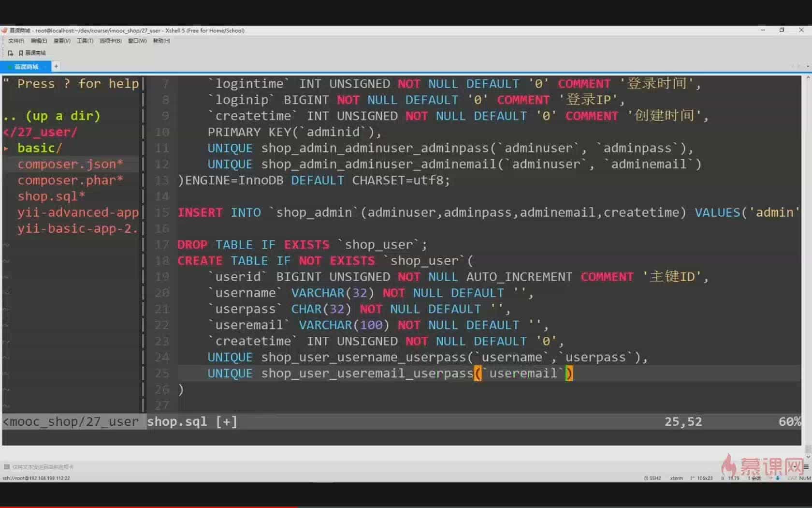Click the logintime column line
Image resolution: width=812 pixels, height=508 pixels.
point(454,84)
